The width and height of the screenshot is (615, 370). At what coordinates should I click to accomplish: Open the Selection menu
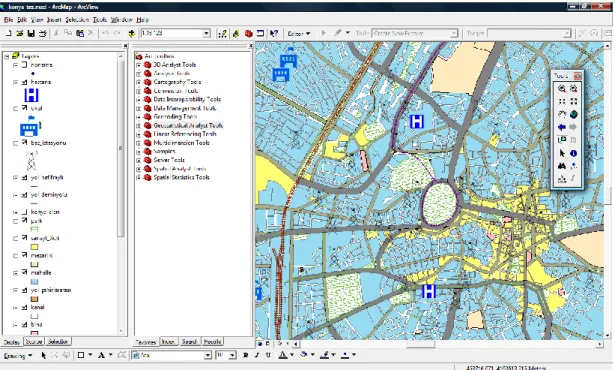pos(77,20)
